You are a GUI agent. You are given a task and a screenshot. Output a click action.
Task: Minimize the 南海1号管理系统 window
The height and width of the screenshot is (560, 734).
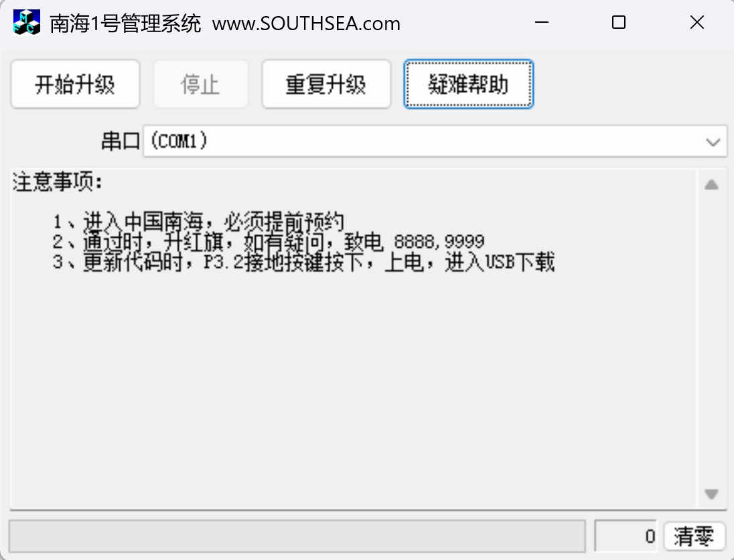click(542, 22)
